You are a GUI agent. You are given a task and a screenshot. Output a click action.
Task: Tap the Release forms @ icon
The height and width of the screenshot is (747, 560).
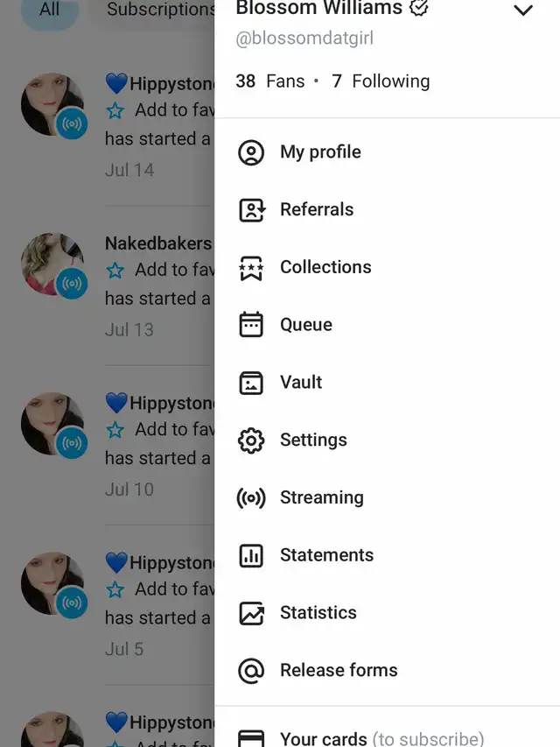coord(251,671)
